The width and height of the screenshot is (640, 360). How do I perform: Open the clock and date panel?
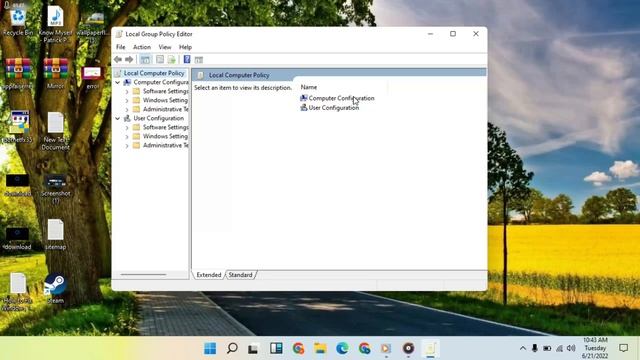[595, 348]
